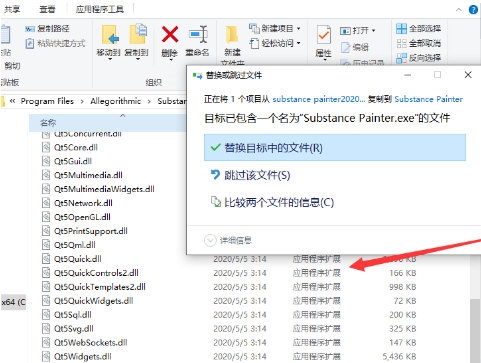Select file Qt5PrintSupport.dll
This screenshot has height=363, width=481.
91,231
